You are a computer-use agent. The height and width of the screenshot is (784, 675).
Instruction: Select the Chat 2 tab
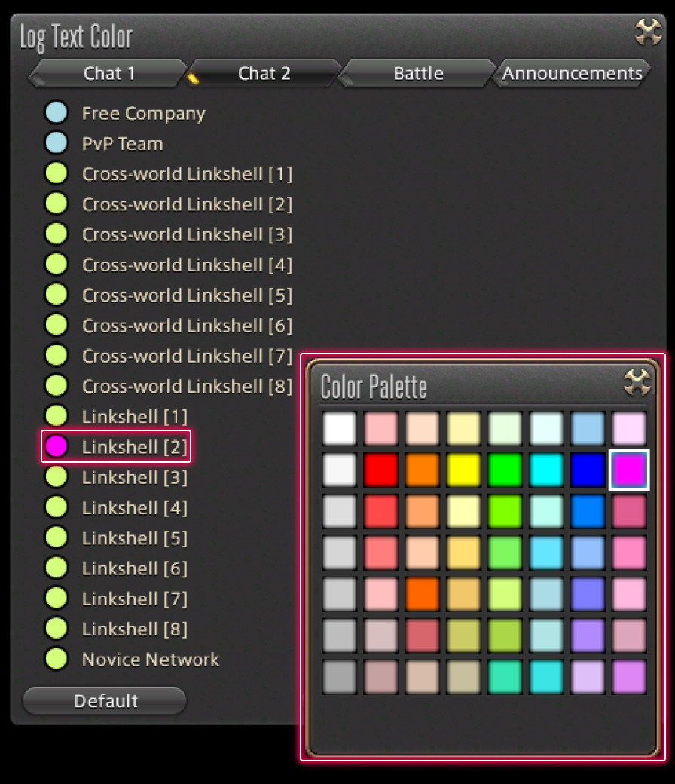point(264,73)
